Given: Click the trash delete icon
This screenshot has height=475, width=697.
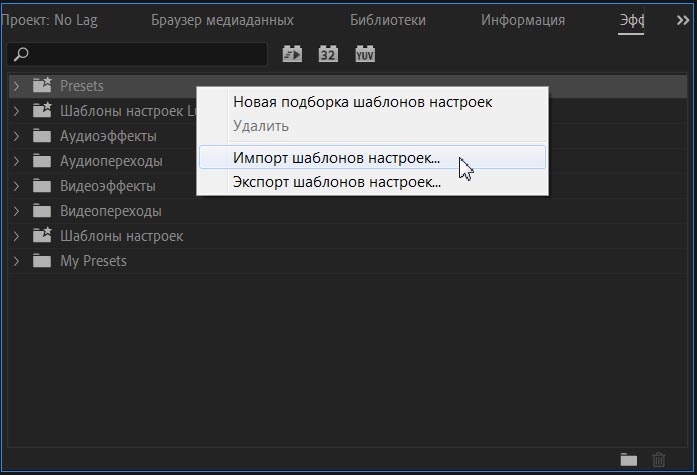Looking at the screenshot, I should point(659,459).
